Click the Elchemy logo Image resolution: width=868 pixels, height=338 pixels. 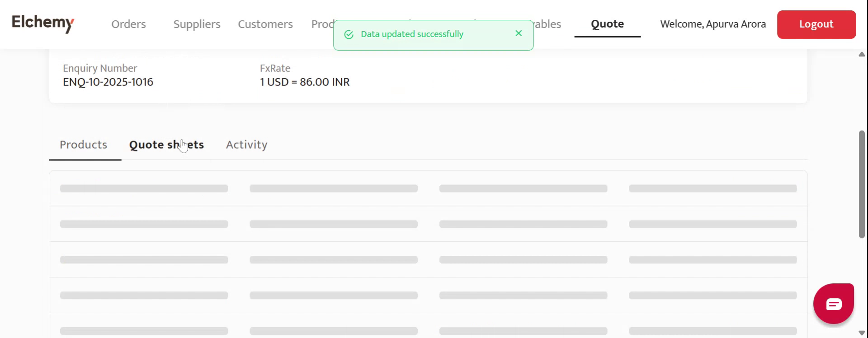[43, 23]
